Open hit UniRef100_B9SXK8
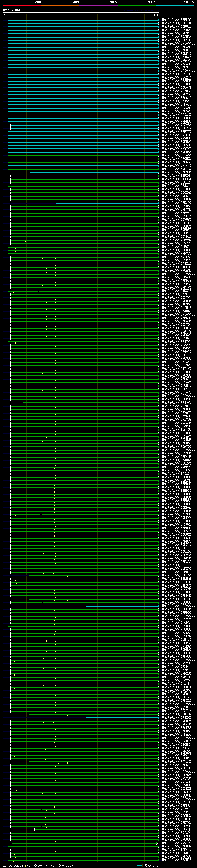Screen dimensions: 197x868 coord(177,717)
